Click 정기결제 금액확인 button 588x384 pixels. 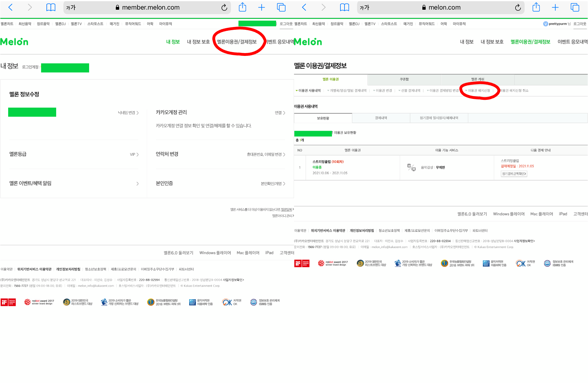(514, 174)
